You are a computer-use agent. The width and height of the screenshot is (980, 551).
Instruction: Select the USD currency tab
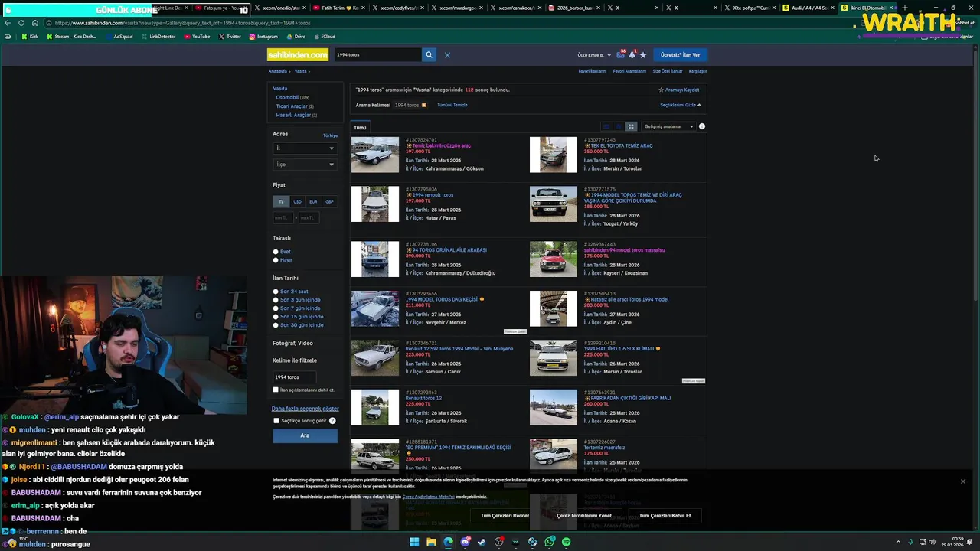297,202
